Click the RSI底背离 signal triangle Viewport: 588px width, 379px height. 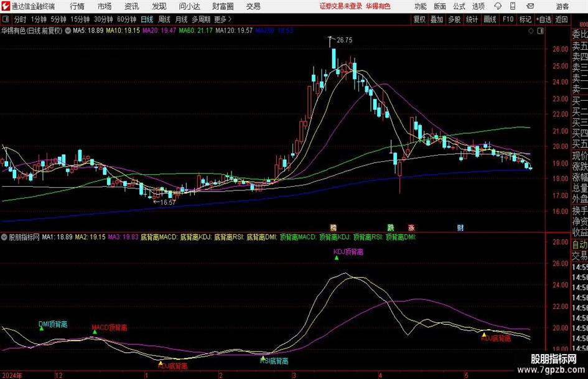click(263, 358)
